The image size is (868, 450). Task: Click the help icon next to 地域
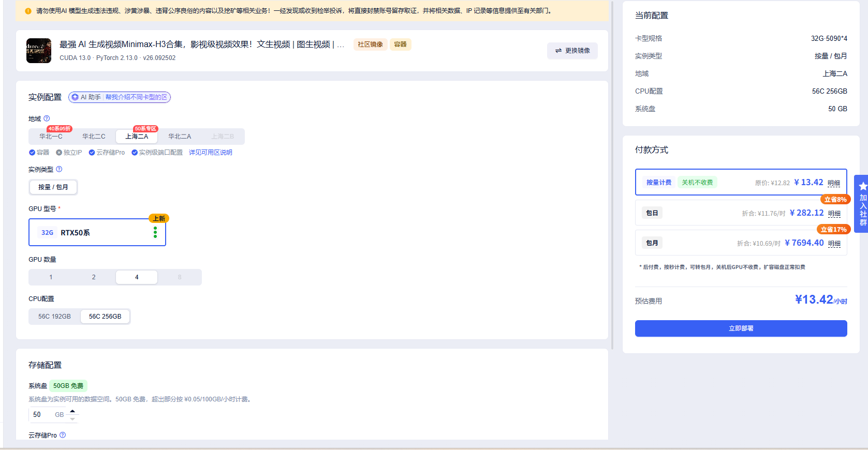point(47,118)
